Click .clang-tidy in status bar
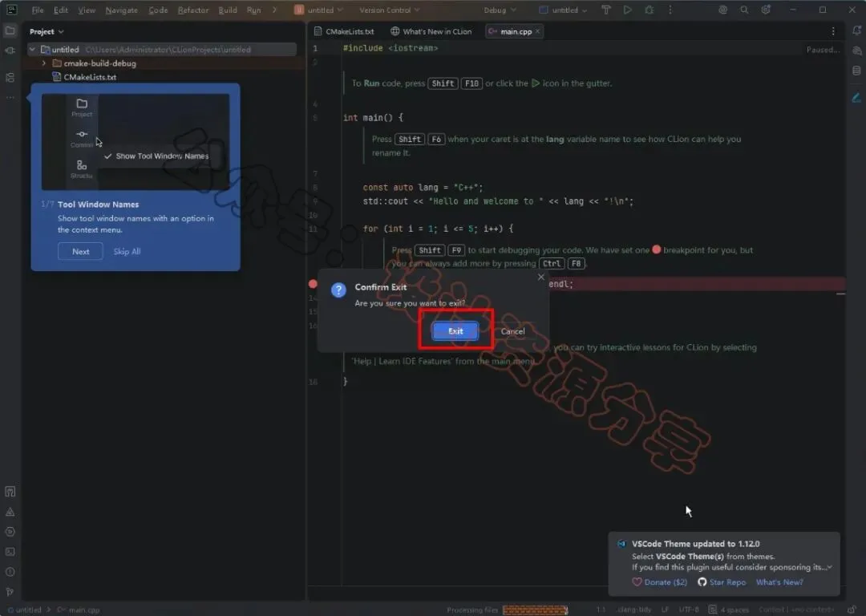The width and height of the screenshot is (866, 616). pos(634,610)
